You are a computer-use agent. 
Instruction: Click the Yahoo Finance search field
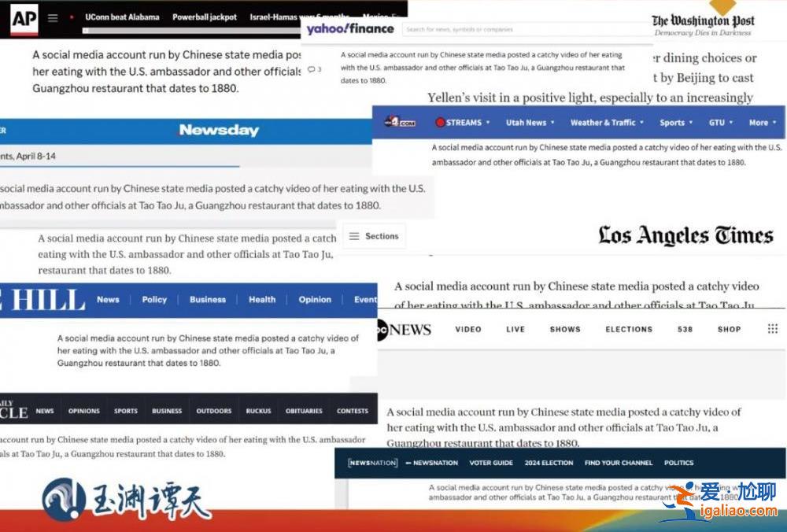527,30
